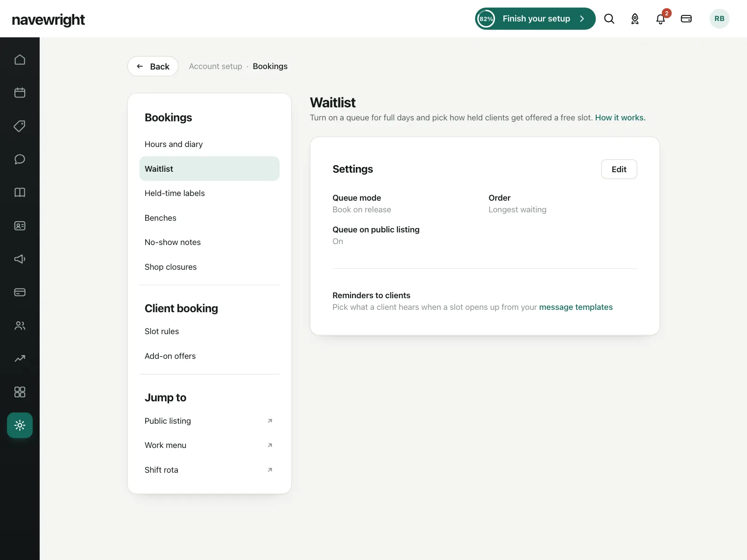
Task: Open the apps grid icon in sidebar
Action: tap(20, 392)
